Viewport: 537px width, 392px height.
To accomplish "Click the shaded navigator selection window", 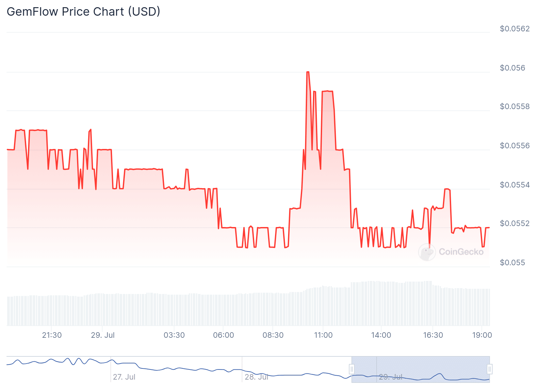I will click(421, 369).
